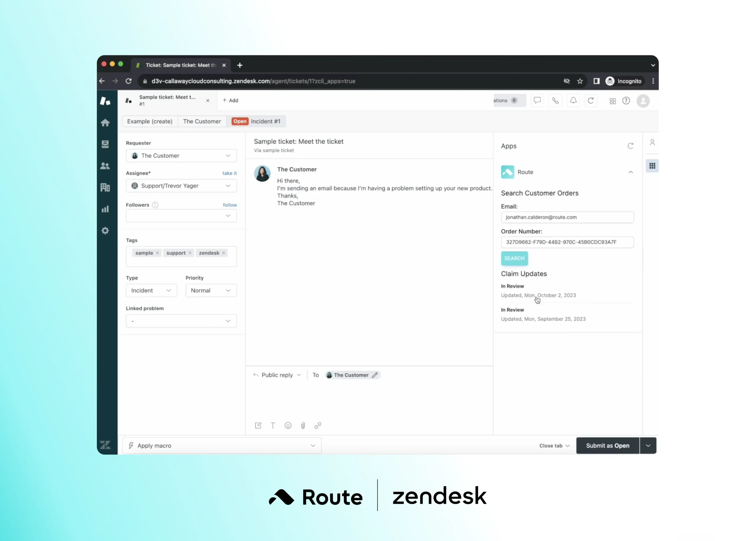Click the Followers info icon
756x541 pixels.
click(155, 205)
